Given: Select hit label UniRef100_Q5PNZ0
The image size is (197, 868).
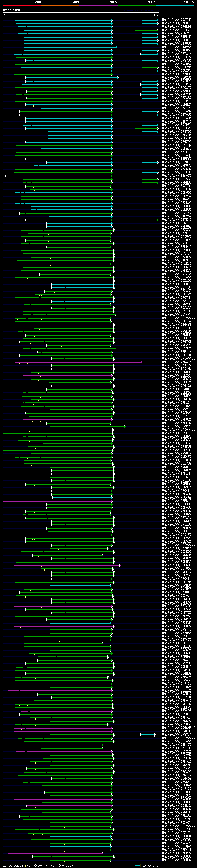Looking at the screenshot, I should click(177, 105).
